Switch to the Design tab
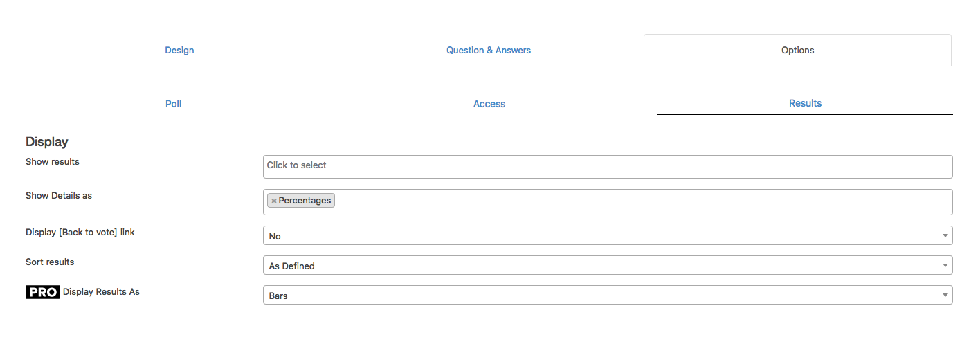This screenshot has height=353, width=980. (179, 50)
